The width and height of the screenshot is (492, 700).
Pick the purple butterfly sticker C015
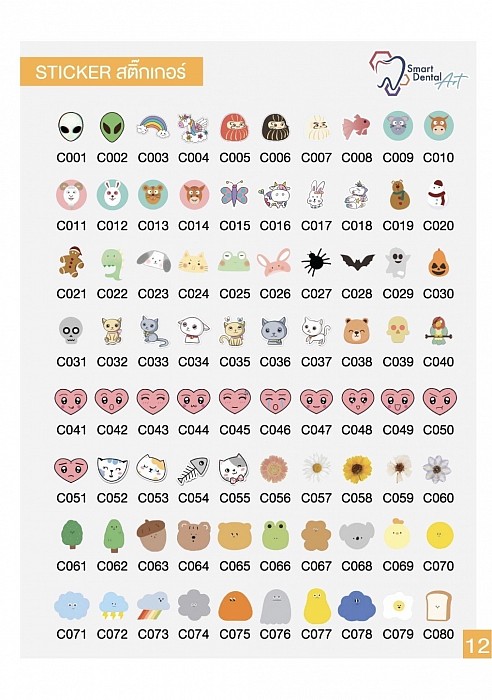click(234, 194)
